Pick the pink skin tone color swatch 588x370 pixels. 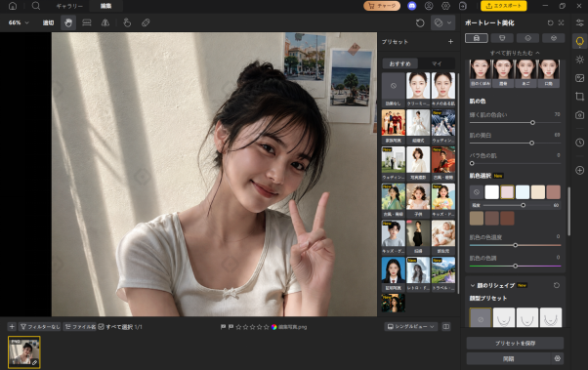pos(507,192)
